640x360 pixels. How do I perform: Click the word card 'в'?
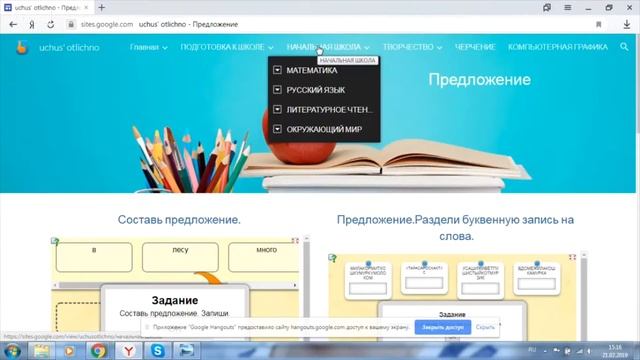pos(94,257)
